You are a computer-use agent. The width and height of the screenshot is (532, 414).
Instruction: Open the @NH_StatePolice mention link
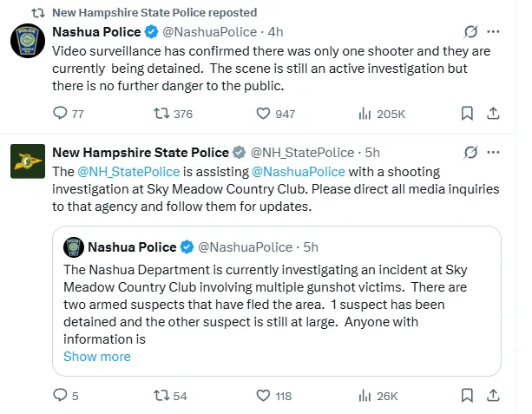pyautogui.click(x=118, y=172)
